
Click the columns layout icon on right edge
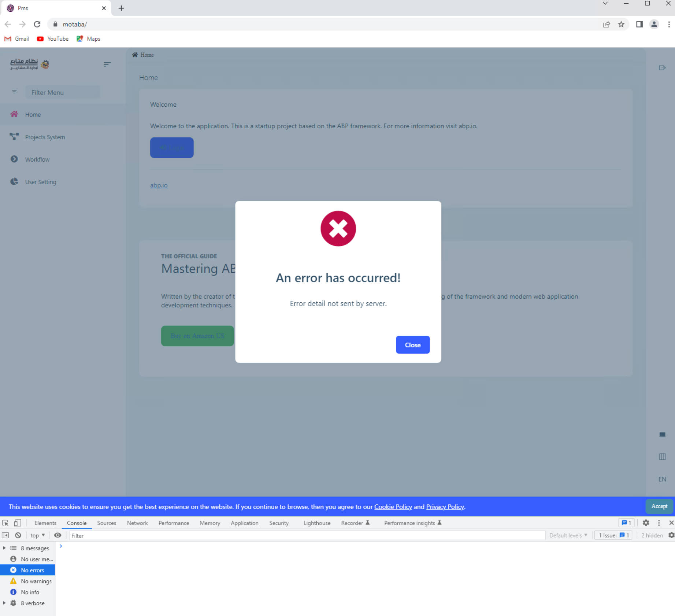pyautogui.click(x=662, y=457)
